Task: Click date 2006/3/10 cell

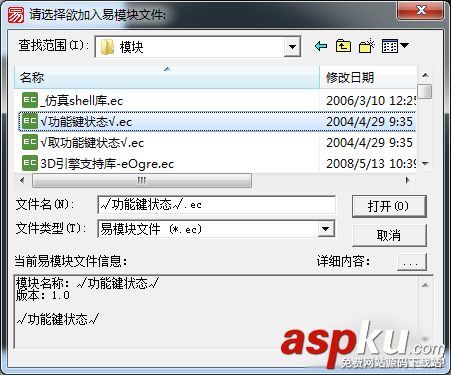Action: pos(371,100)
